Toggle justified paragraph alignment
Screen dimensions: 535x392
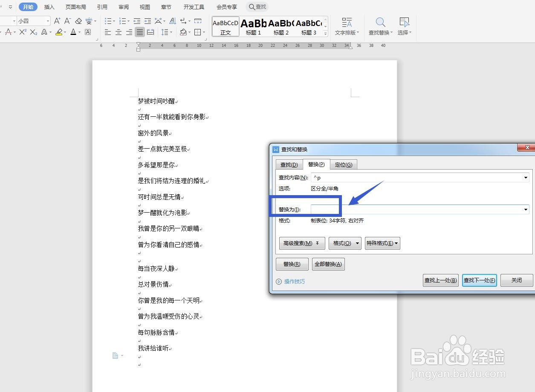[140, 32]
